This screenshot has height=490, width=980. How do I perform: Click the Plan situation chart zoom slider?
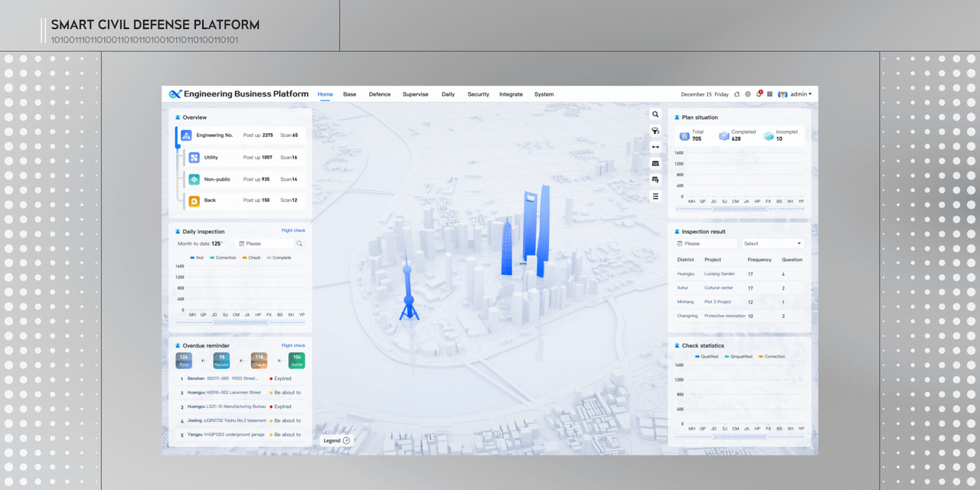(x=740, y=208)
